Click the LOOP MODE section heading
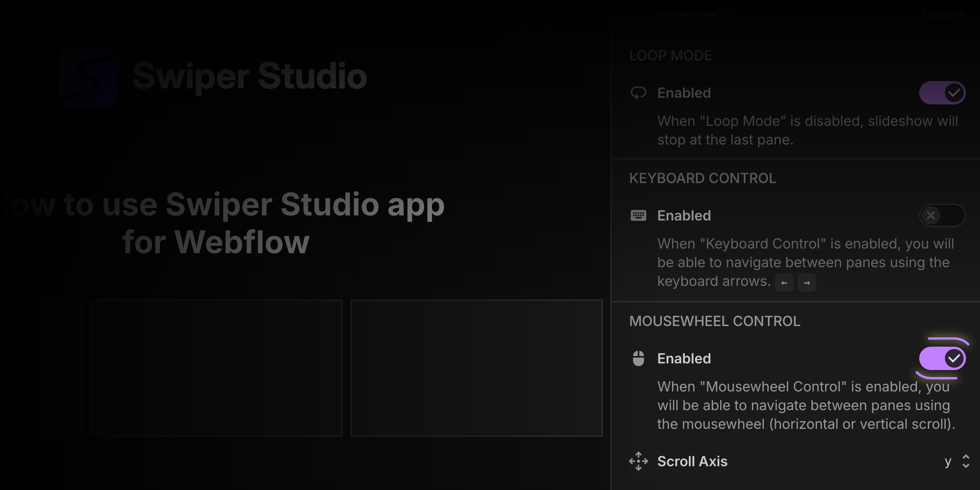This screenshot has width=980, height=490. 670,55
